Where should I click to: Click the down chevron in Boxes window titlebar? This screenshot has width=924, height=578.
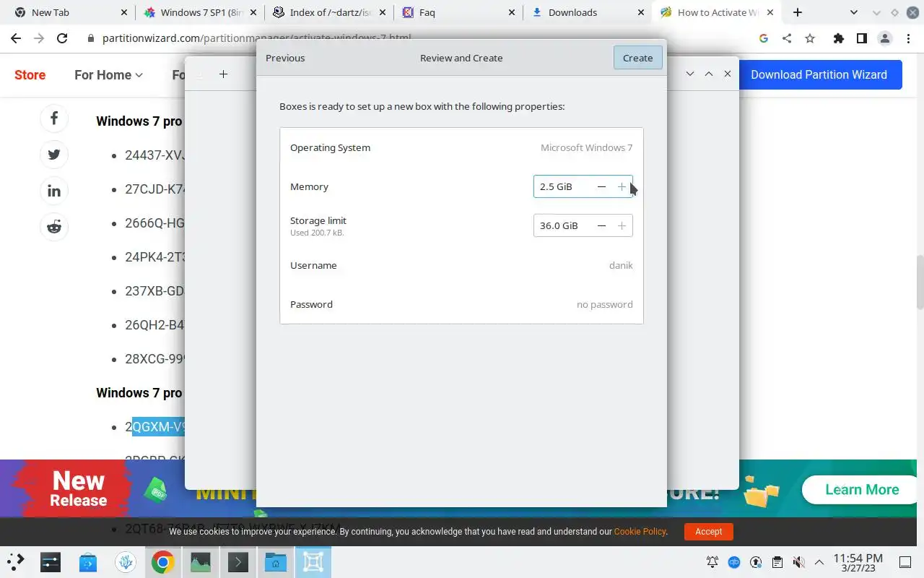690,74
